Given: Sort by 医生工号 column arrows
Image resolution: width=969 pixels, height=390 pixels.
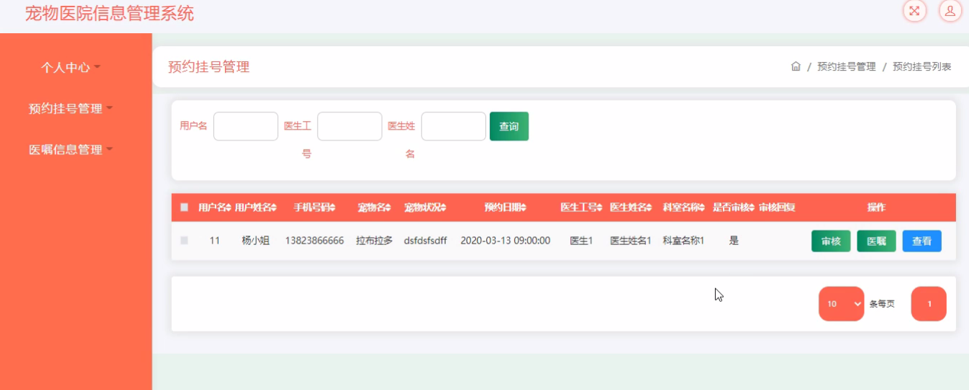Looking at the screenshot, I should coord(599,208).
